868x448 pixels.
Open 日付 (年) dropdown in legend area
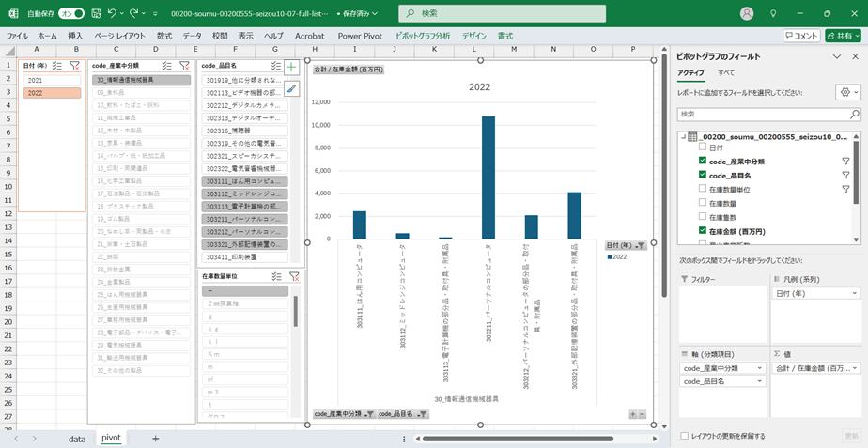[x=855, y=293]
